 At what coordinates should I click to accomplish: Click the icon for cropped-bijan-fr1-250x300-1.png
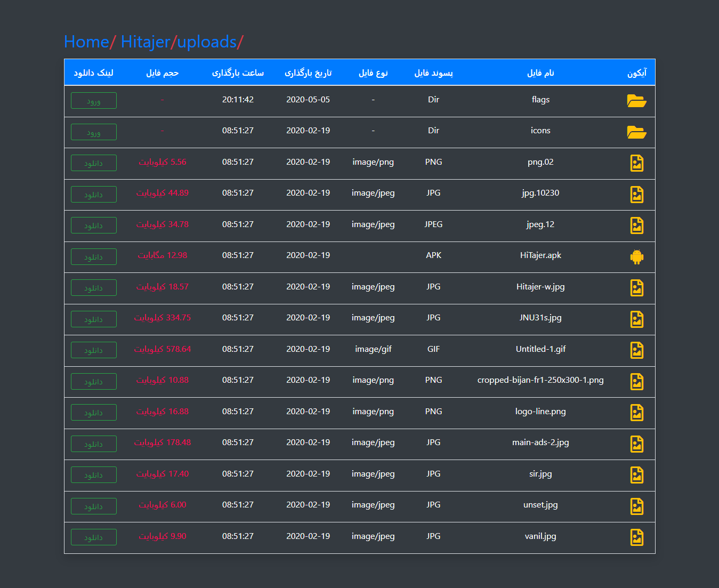pyautogui.click(x=637, y=382)
